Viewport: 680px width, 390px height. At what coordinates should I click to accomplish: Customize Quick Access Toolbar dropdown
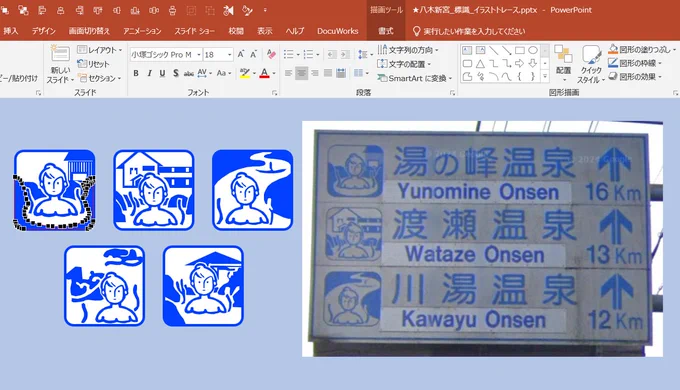265,10
